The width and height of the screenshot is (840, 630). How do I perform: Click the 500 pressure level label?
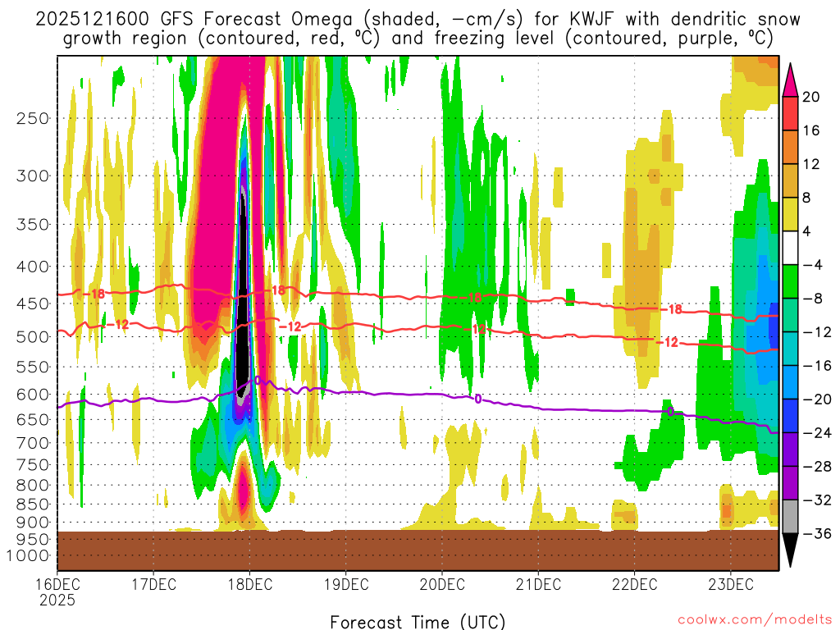(33, 337)
